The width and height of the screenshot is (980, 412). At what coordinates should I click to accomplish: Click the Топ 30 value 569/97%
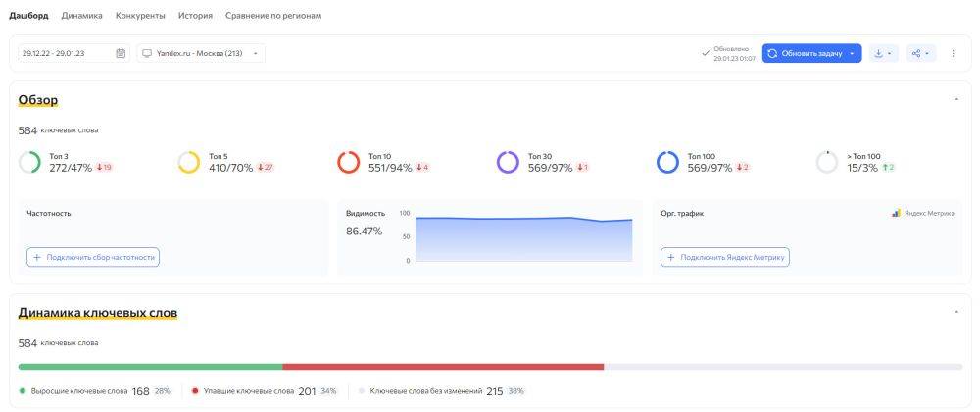[550, 168]
